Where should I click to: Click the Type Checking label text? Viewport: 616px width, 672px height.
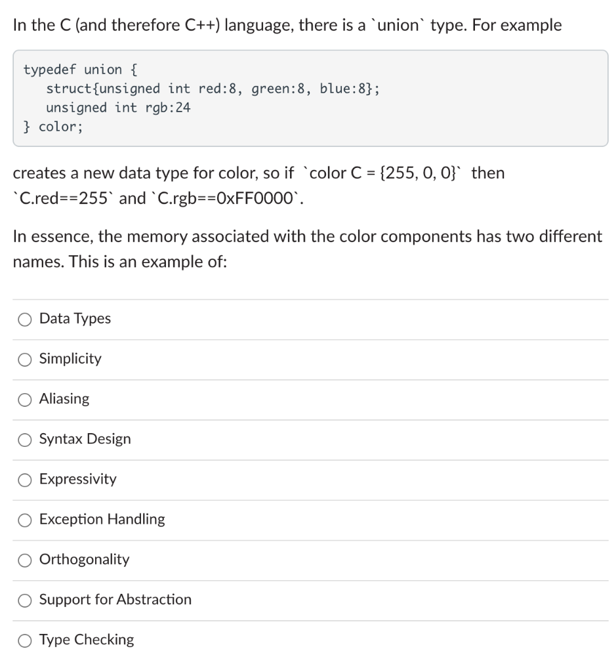(x=87, y=640)
